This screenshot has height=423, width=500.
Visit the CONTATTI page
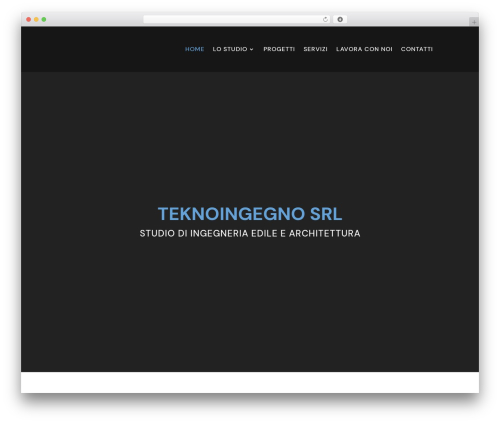[x=417, y=49]
